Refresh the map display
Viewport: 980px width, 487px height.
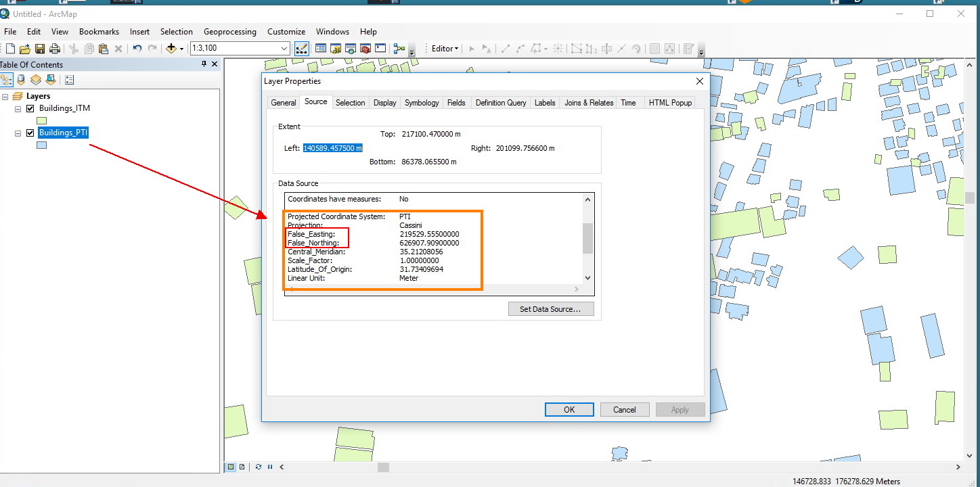[x=259, y=467]
